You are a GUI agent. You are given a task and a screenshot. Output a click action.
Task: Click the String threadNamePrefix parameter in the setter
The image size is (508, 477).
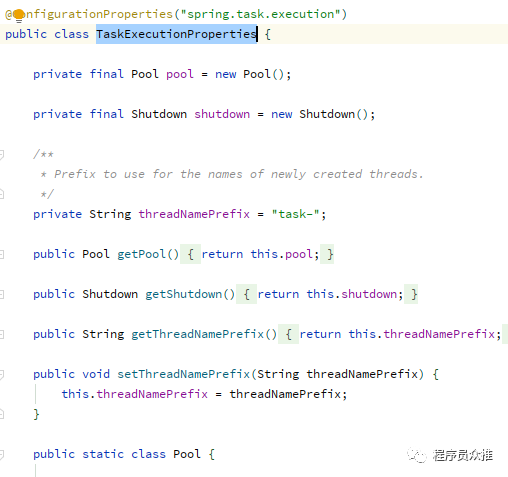(x=337, y=374)
